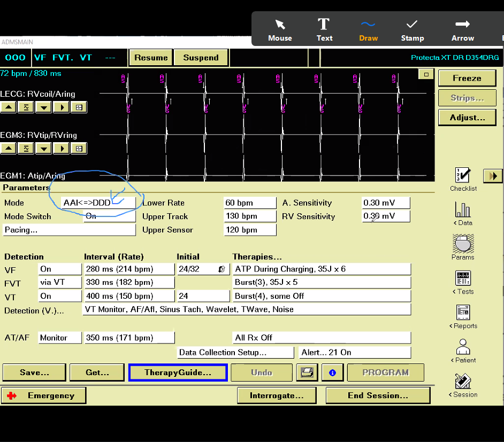This screenshot has height=442, width=504.
Task: Open Data Collection Setup...
Action: click(235, 352)
